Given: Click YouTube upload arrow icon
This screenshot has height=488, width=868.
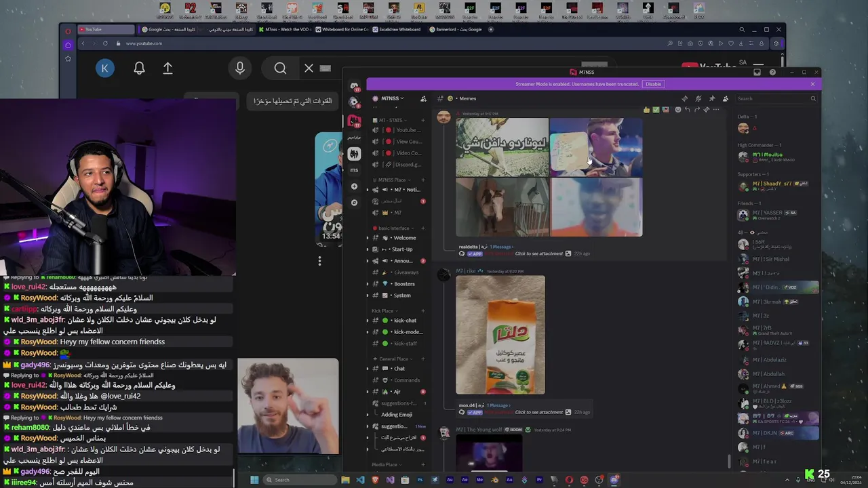Looking at the screenshot, I should [167, 68].
